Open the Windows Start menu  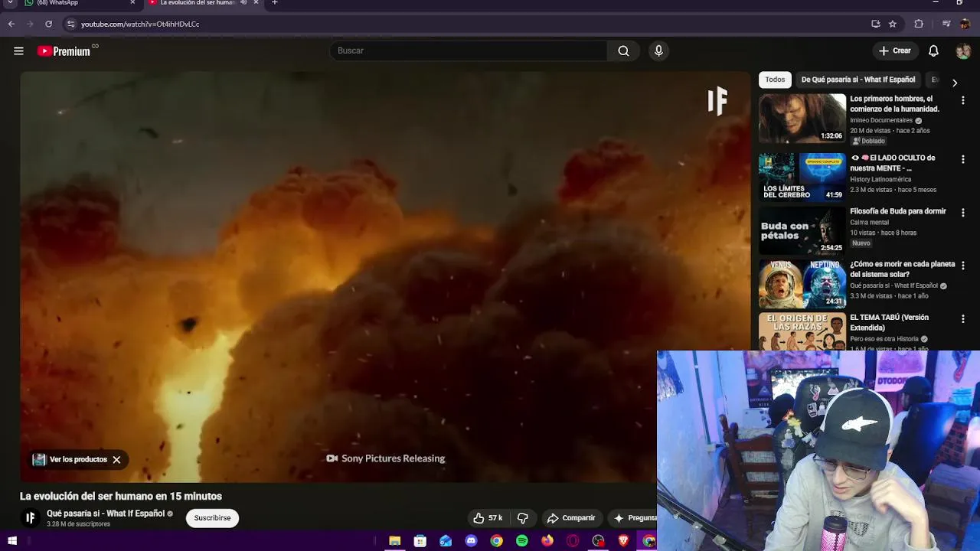12,541
